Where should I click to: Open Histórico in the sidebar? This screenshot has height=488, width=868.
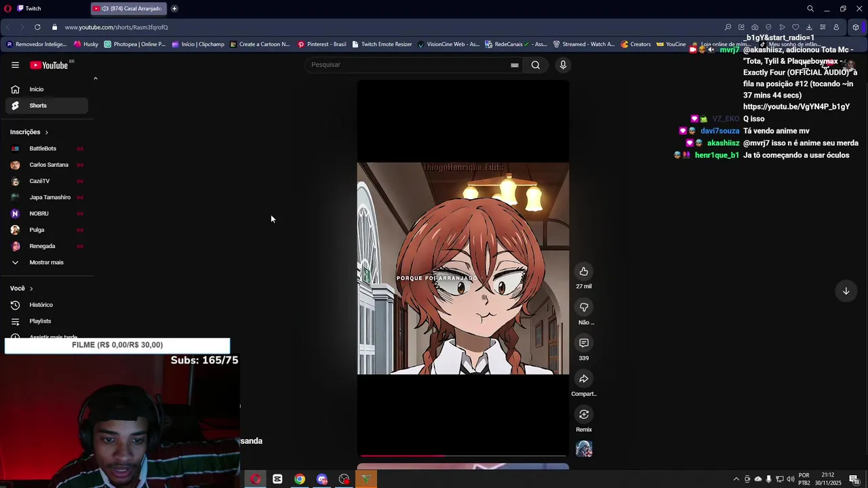pyautogui.click(x=47, y=305)
